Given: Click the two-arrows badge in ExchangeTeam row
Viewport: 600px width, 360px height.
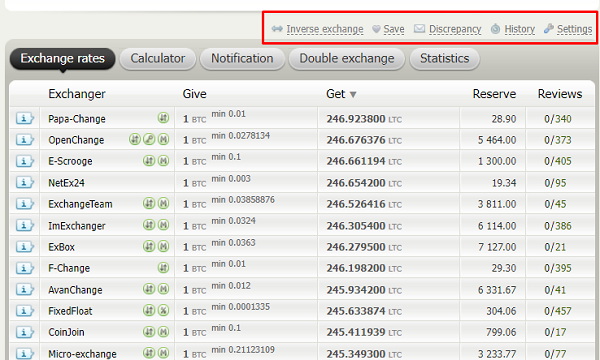Looking at the screenshot, I should [149, 203].
